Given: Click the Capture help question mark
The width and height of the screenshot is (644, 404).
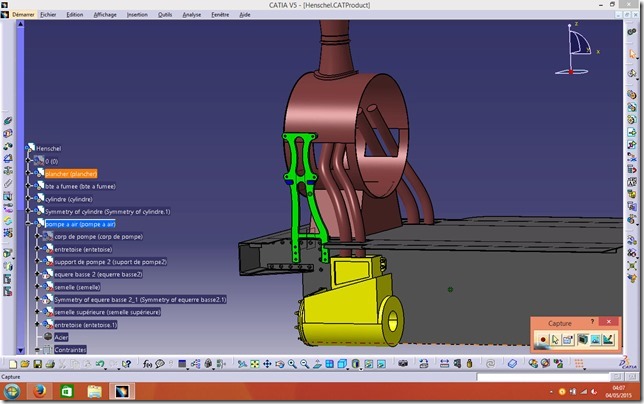Looking at the screenshot, I should tap(592, 321).
